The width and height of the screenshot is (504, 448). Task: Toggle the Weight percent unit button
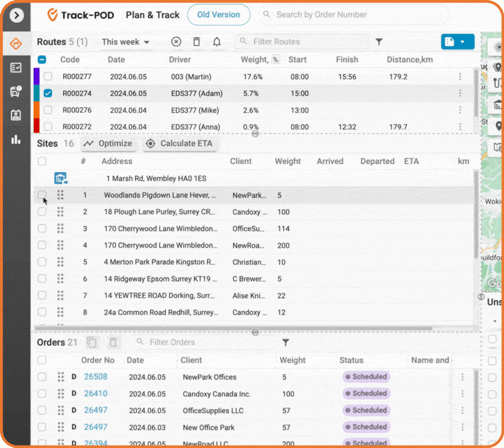click(275, 60)
